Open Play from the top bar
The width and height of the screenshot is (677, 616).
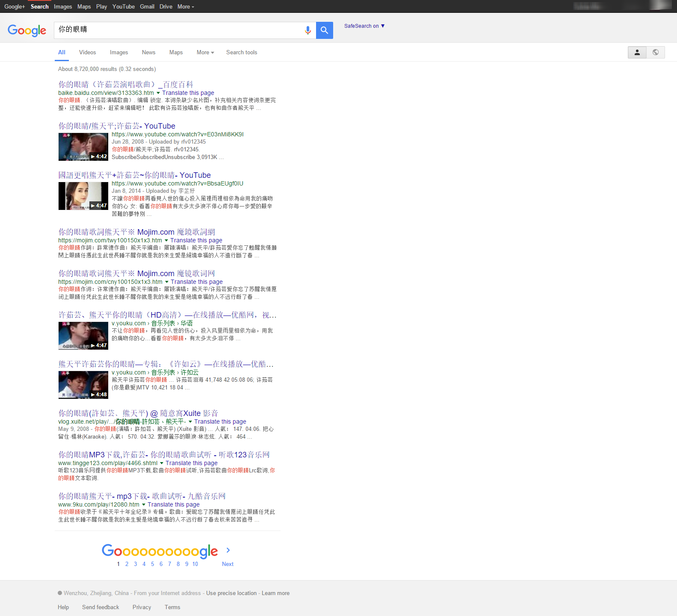point(102,6)
